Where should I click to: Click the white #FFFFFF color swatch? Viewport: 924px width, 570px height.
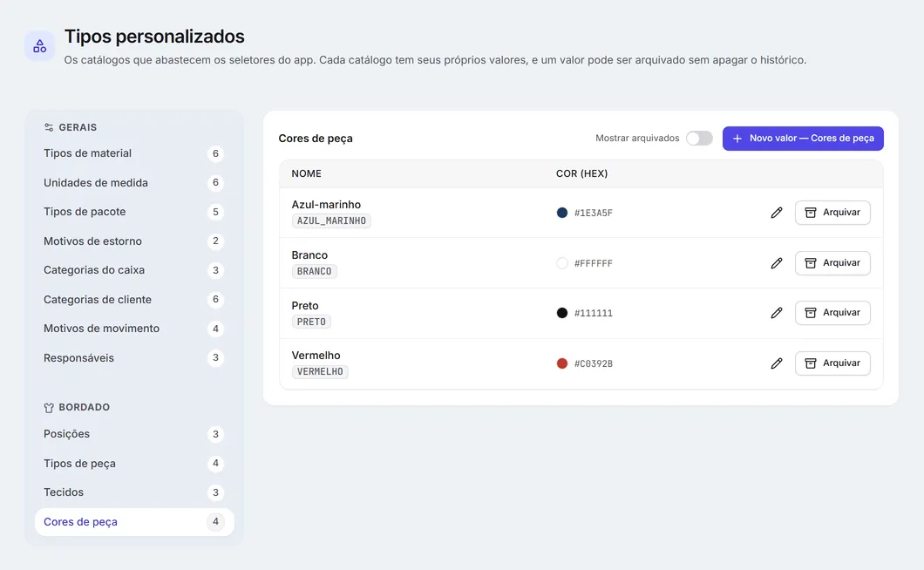tap(562, 263)
